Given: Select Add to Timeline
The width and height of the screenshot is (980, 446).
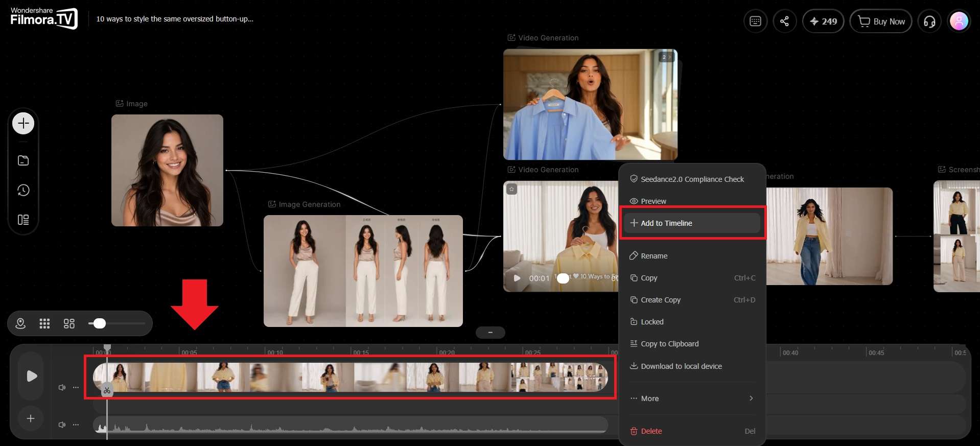Looking at the screenshot, I should coord(692,223).
